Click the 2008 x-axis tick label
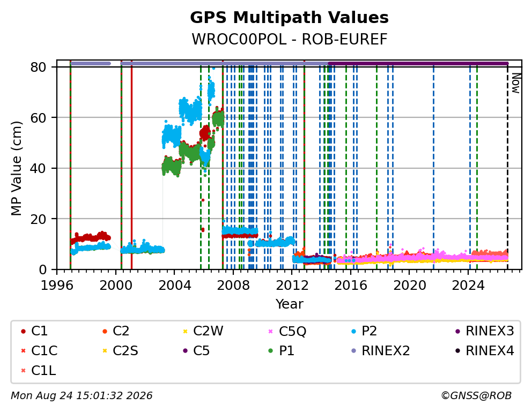 pos(233,285)
